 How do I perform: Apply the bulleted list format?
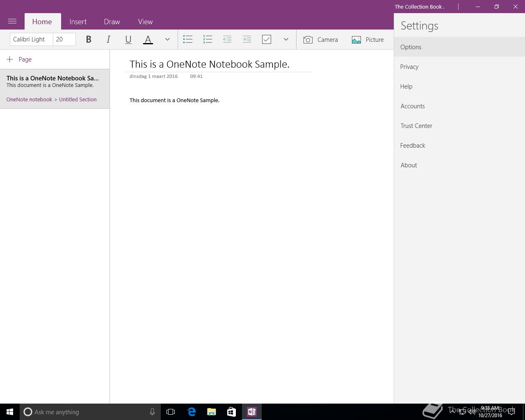pos(188,39)
